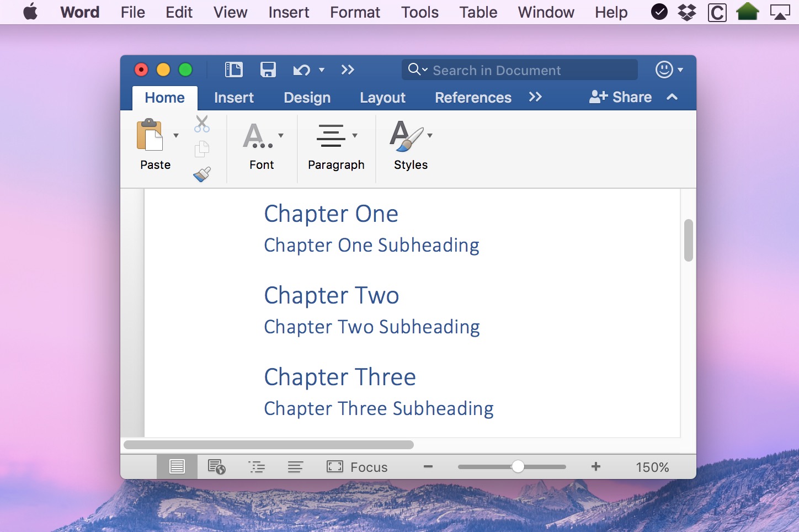Viewport: 799px width, 532px height.
Task: Click the Cut scissors icon
Action: tap(202, 124)
